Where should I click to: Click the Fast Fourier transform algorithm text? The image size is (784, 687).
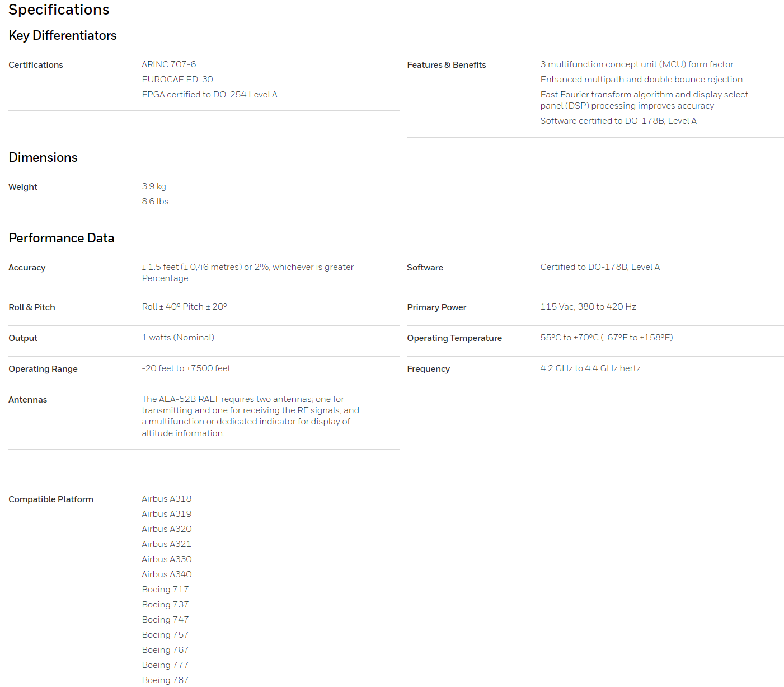tap(644, 100)
